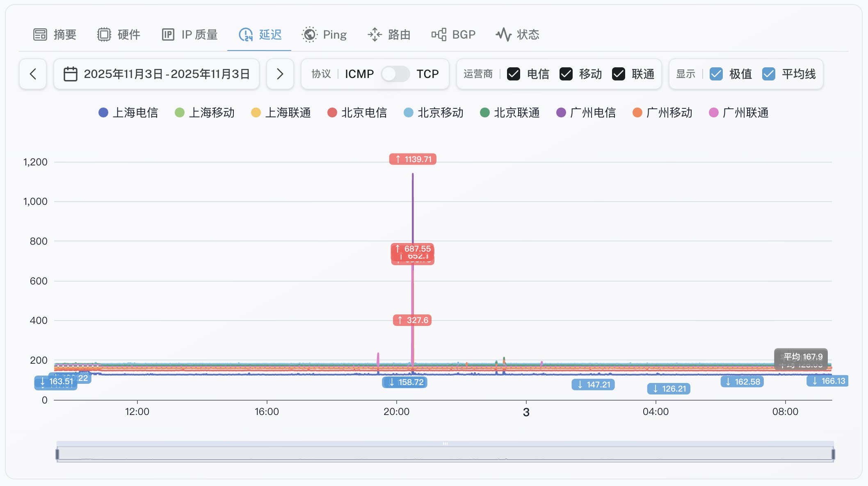Go to next date with right chevron
This screenshot has width=868, height=486.
[280, 74]
